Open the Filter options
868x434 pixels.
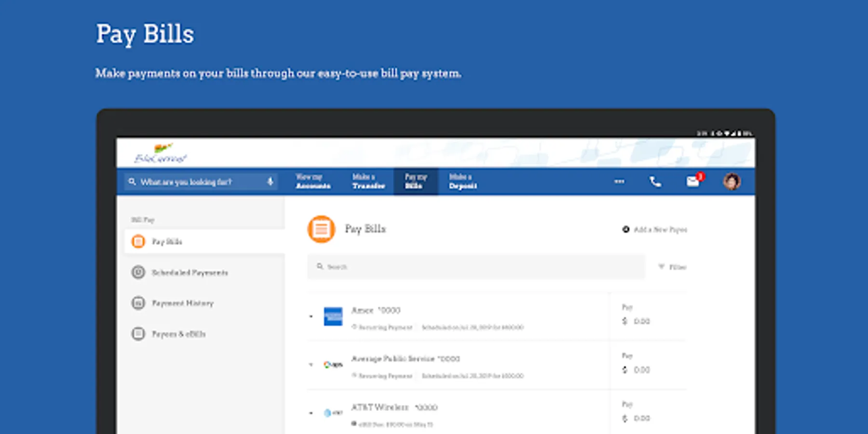[x=673, y=267]
